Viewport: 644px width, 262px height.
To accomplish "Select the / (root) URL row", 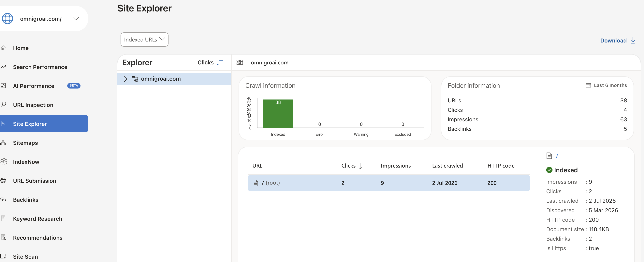I will 389,183.
